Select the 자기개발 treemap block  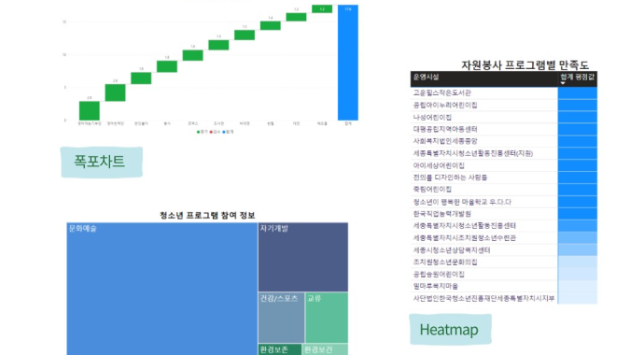(303, 257)
